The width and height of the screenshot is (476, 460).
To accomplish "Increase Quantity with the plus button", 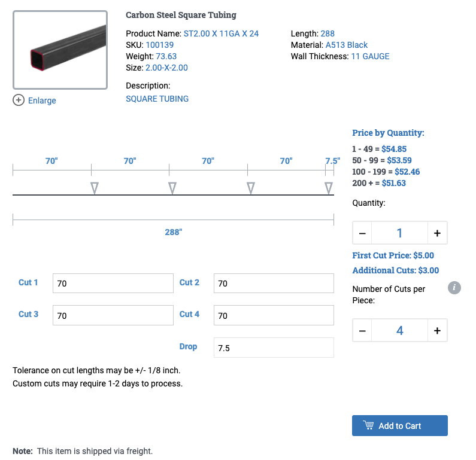I will coord(437,233).
